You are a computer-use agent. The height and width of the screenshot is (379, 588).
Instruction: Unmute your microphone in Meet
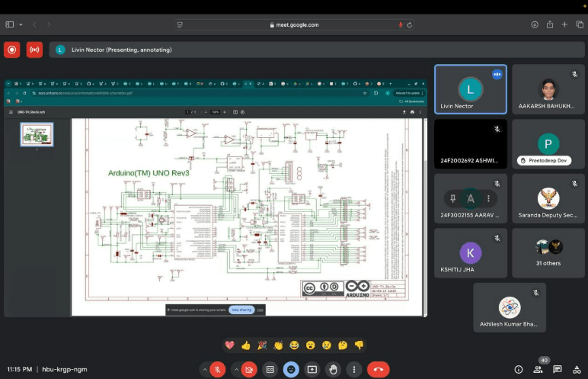click(218, 370)
